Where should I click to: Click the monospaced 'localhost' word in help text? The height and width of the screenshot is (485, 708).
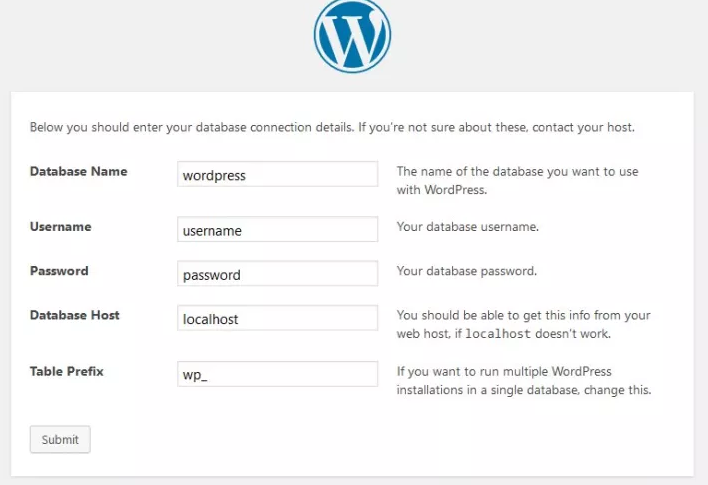(498, 334)
